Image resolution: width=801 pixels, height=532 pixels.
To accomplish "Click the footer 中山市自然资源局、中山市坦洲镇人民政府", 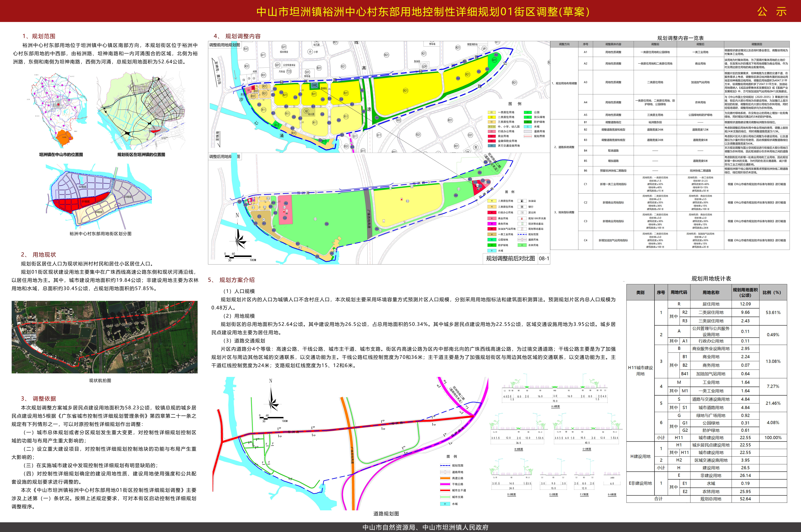I will (425, 527).
